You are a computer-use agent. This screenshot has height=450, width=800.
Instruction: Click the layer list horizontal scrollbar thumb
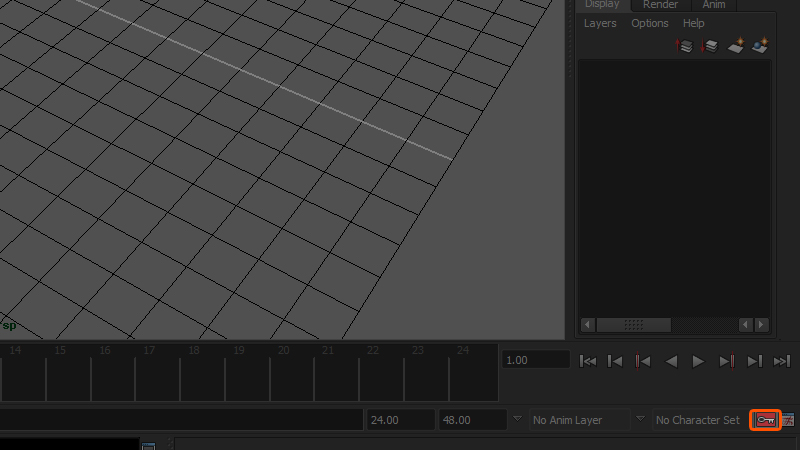coord(634,325)
